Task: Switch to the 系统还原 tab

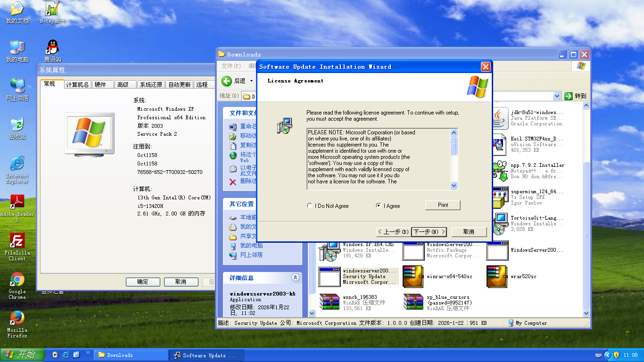Action: tap(151, 85)
